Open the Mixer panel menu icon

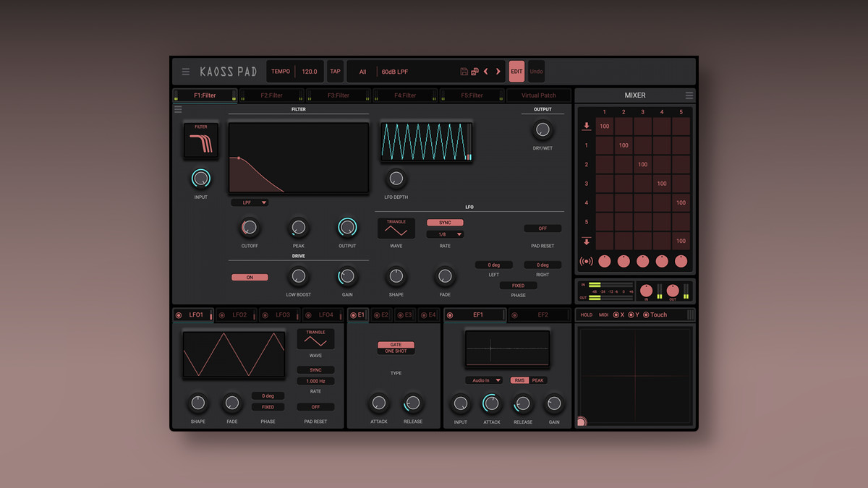pyautogui.click(x=689, y=95)
